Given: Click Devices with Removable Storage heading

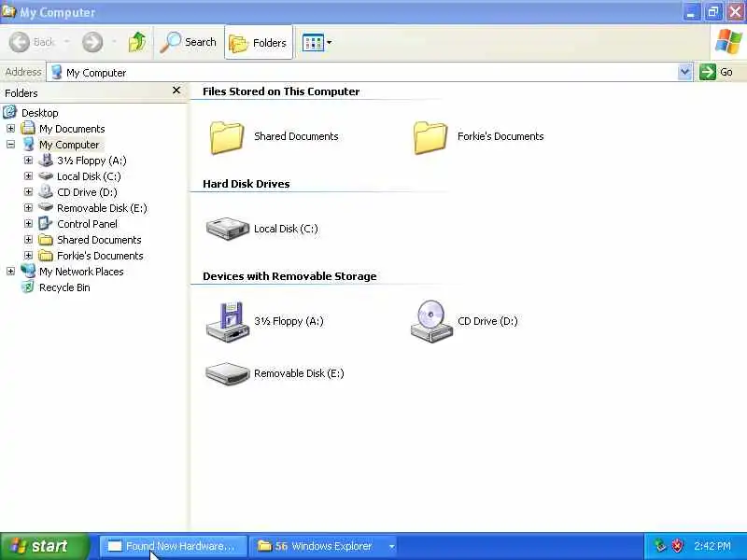Looking at the screenshot, I should click(289, 276).
